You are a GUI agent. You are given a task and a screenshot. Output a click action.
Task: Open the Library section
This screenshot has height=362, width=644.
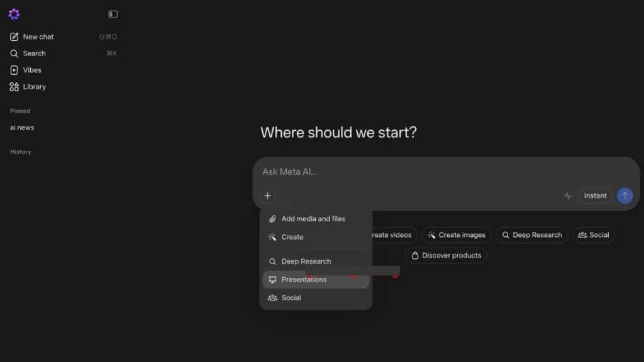point(64,87)
